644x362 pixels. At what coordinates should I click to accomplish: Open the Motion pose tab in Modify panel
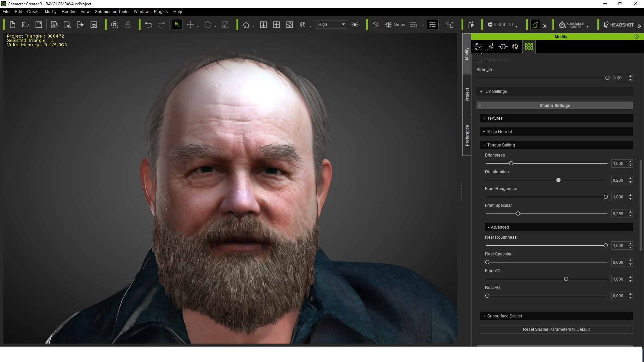pyautogui.click(x=490, y=47)
